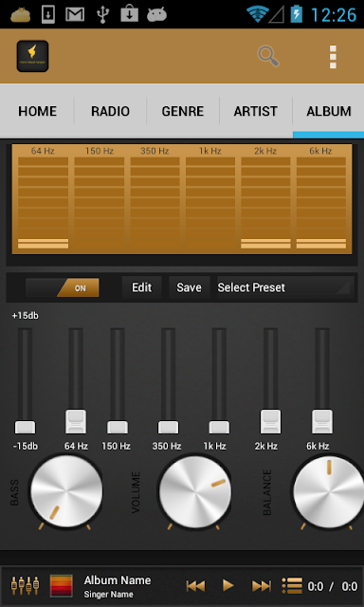The image size is (364, 607).
Task: Open the playlist queue icon
Action: 292,586
